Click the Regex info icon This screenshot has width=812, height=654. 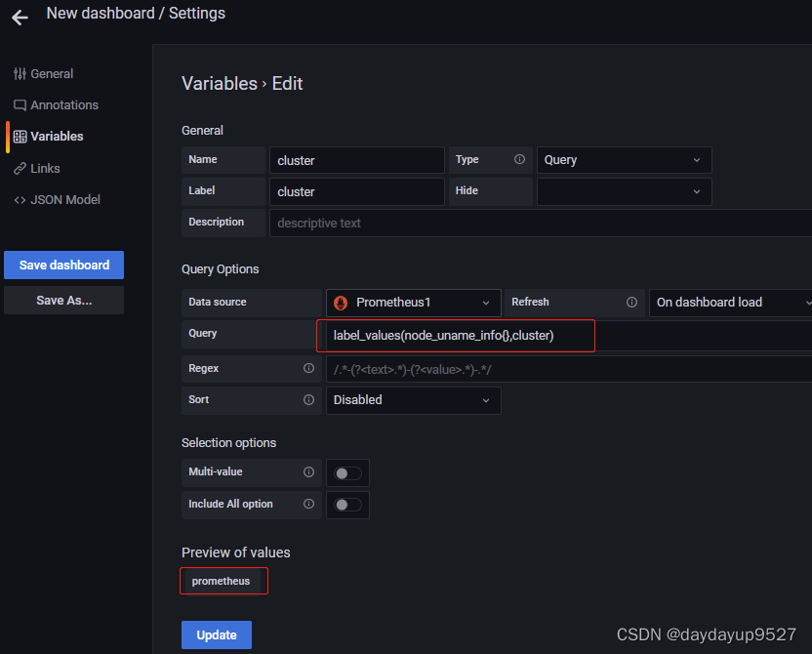pos(309,369)
